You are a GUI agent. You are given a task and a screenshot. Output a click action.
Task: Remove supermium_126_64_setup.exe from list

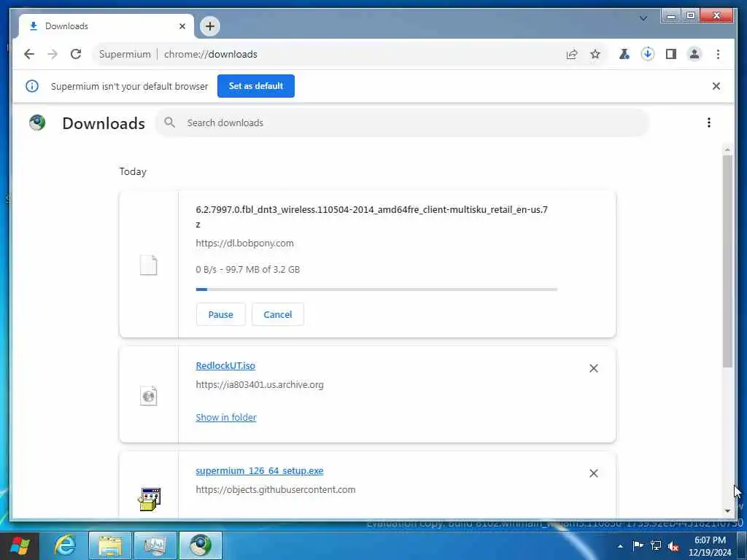tap(594, 472)
